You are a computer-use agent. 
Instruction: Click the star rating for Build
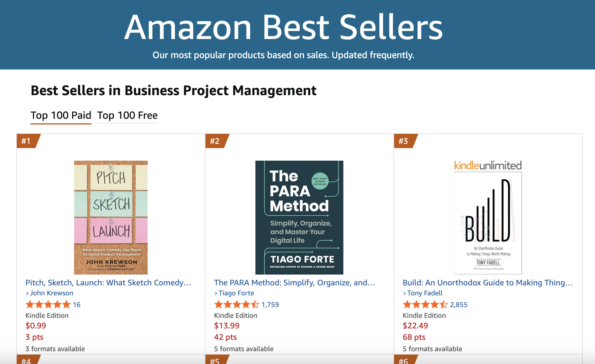pyautogui.click(x=425, y=304)
